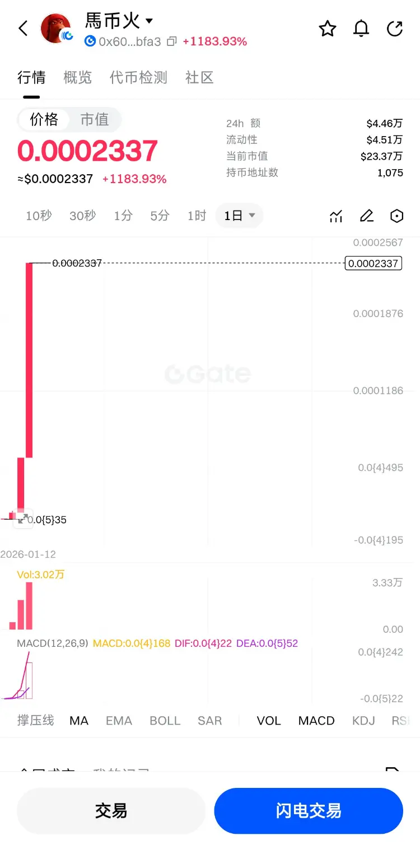Select 价格 in price toggle
This screenshot has width=420, height=868.
tap(44, 119)
